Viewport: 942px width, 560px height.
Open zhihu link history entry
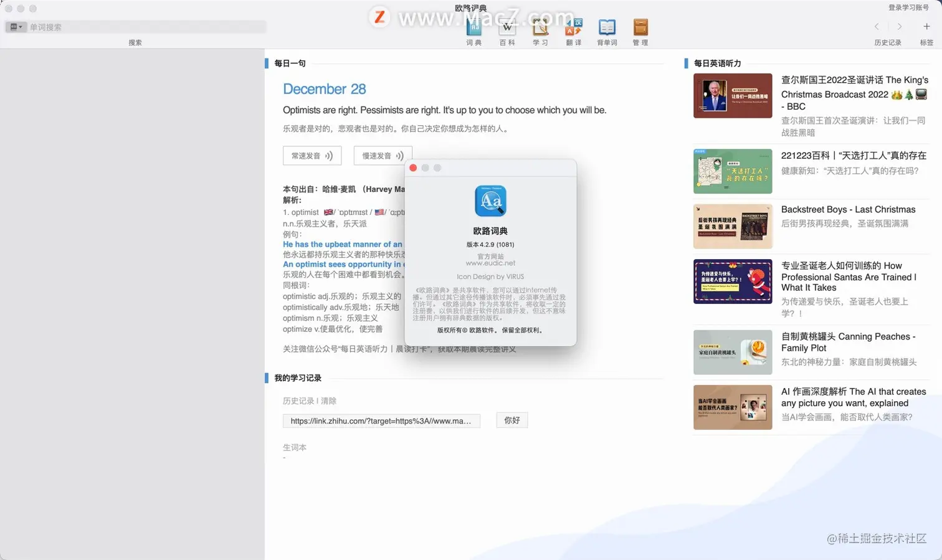(381, 421)
